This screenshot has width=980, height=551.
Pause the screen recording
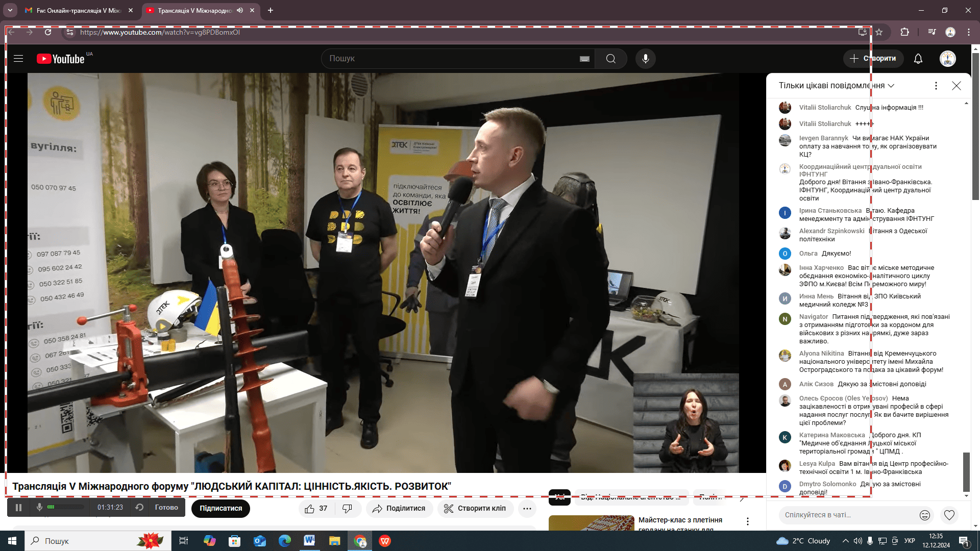click(x=18, y=508)
